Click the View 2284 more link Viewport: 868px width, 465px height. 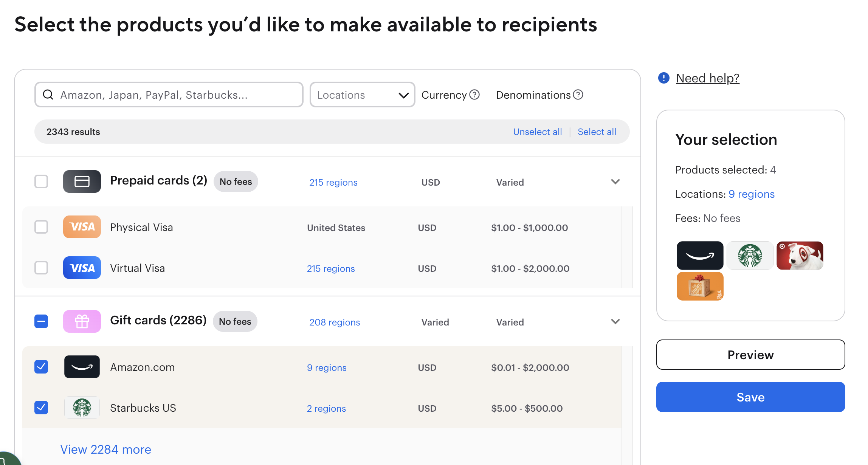[x=106, y=449]
